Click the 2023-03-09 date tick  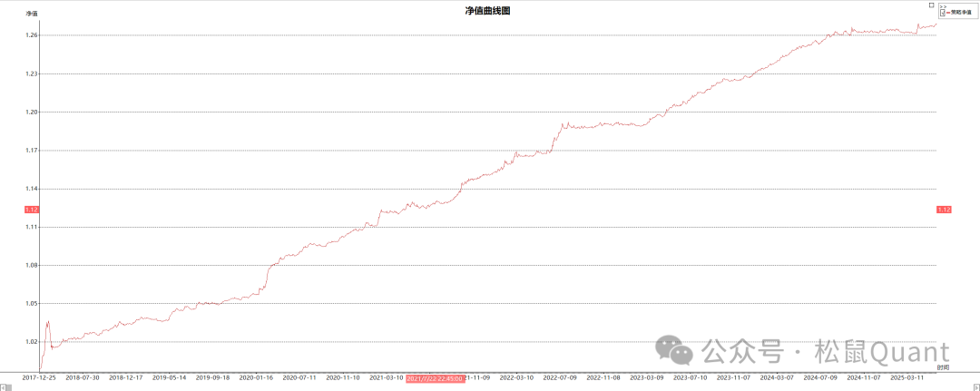tap(647, 377)
